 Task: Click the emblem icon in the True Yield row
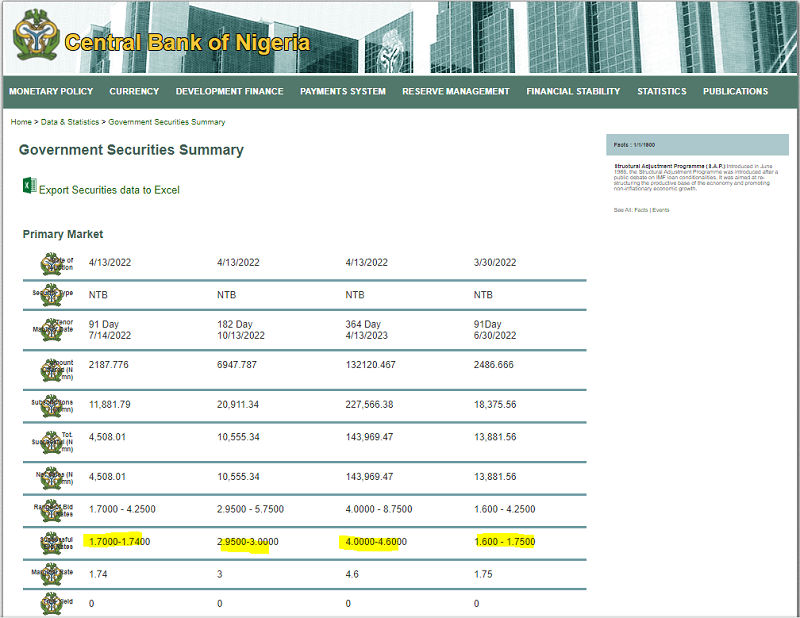click(x=51, y=604)
